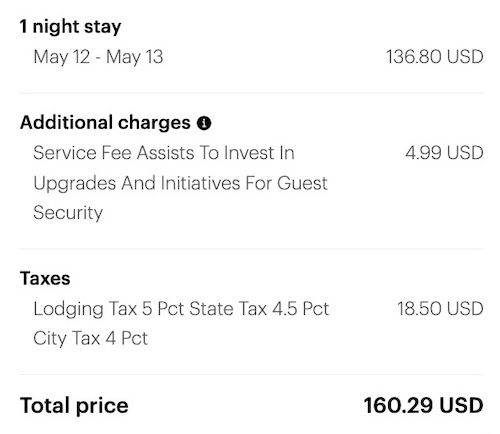This screenshot has height=434, width=500.
Task: Click the 18.50 USD tax amount
Action: point(440,308)
